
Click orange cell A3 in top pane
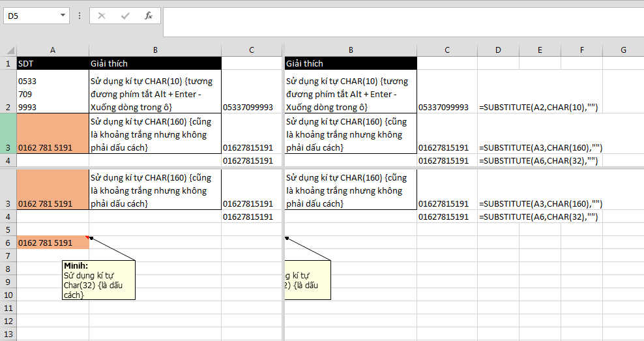[53, 134]
